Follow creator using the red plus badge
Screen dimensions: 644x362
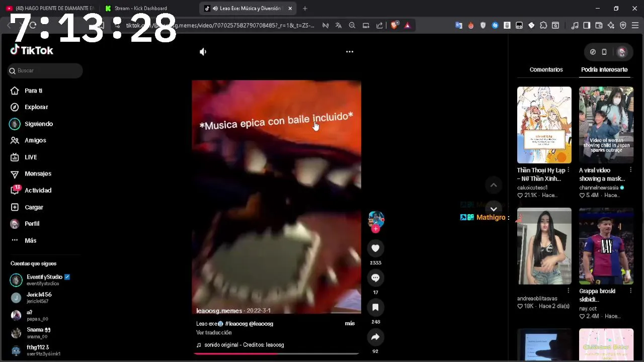coord(375,229)
